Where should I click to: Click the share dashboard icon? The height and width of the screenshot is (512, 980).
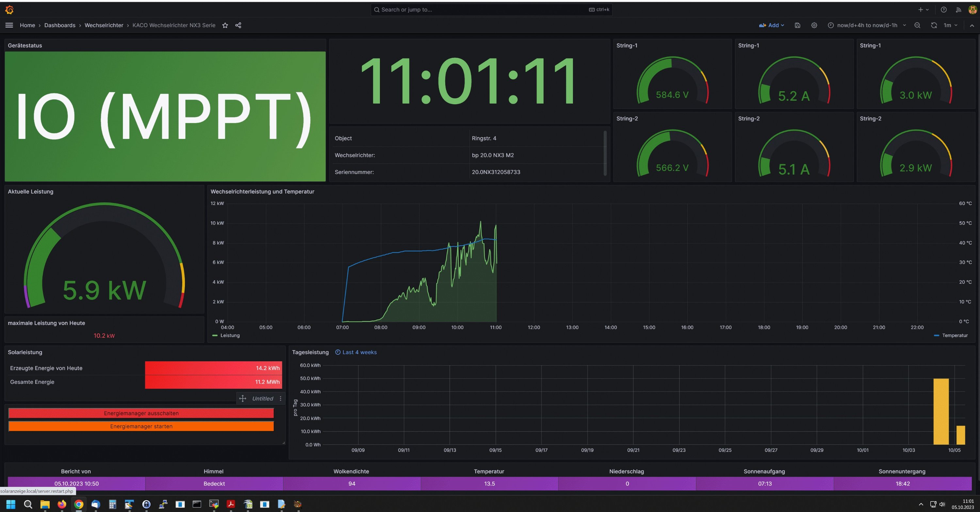coord(238,25)
